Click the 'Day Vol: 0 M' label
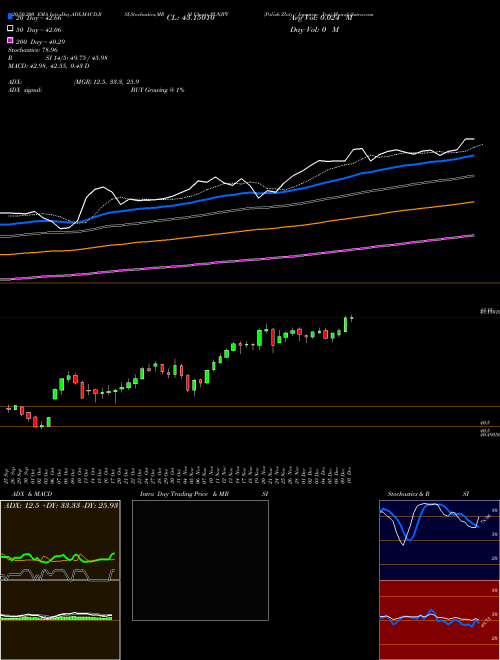 pyautogui.click(x=314, y=30)
